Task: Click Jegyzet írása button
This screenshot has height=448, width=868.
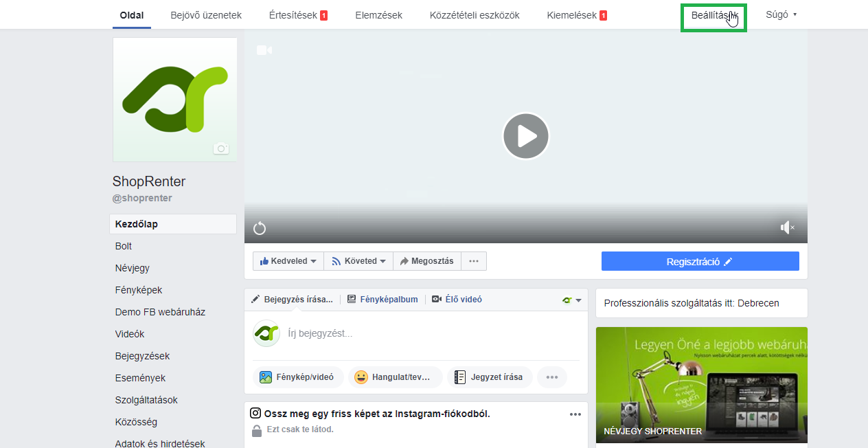Action: point(490,377)
